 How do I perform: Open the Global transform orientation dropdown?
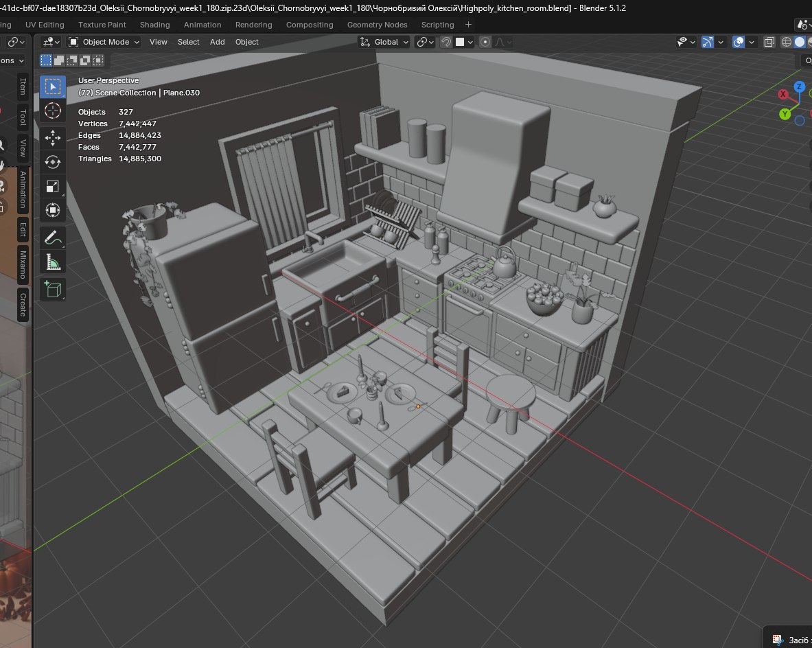tap(384, 42)
